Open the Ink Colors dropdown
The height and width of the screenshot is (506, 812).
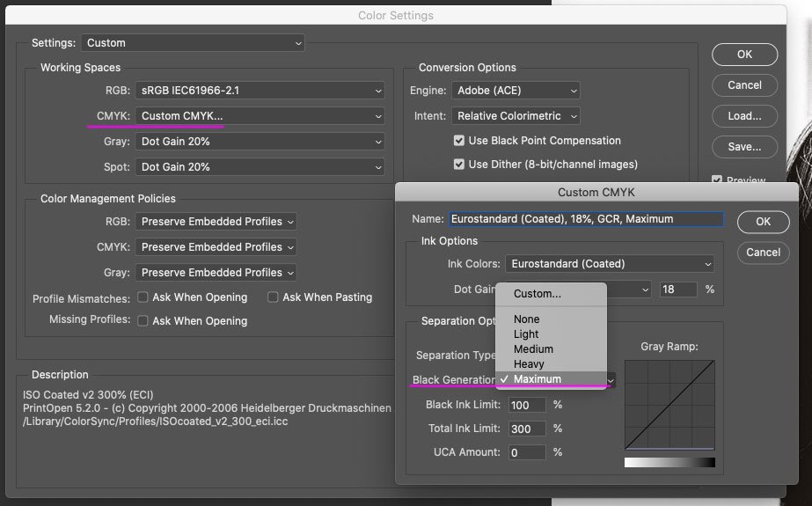click(x=609, y=264)
